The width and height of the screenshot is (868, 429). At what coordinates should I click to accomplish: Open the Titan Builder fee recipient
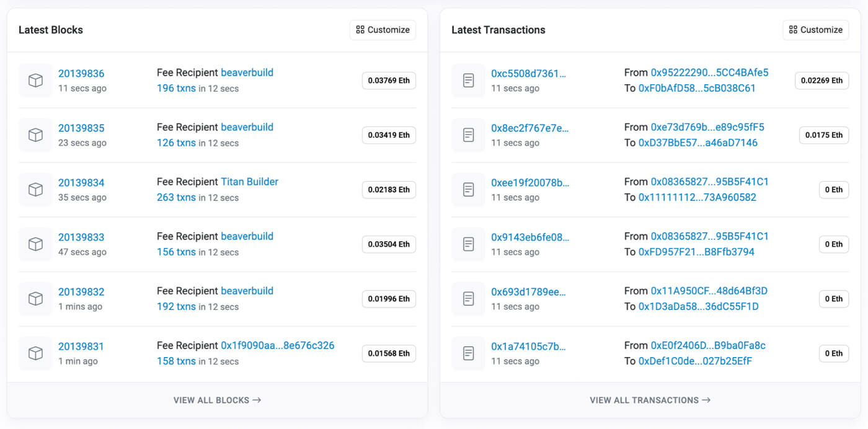(249, 182)
